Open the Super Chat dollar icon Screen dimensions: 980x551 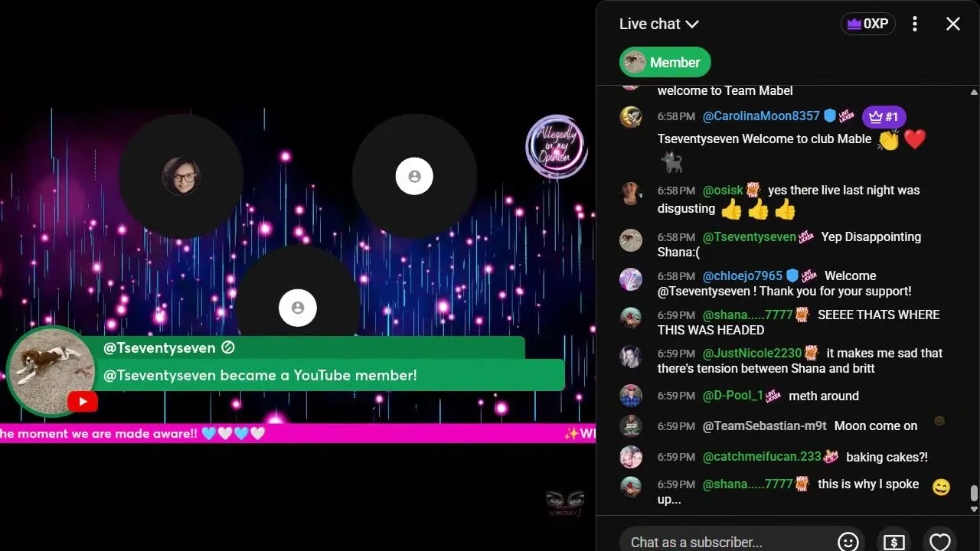(893, 542)
